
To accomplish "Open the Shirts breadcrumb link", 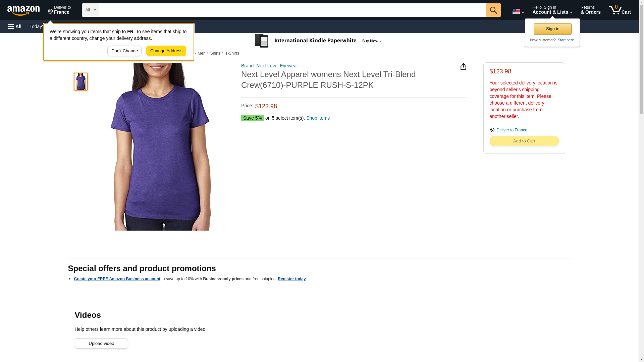I will (x=215, y=53).
